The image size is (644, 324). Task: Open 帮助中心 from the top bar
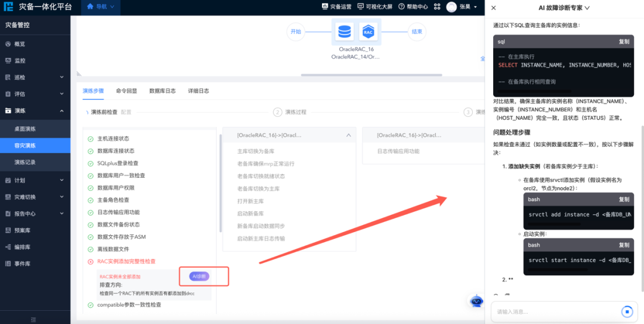click(x=413, y=7)
